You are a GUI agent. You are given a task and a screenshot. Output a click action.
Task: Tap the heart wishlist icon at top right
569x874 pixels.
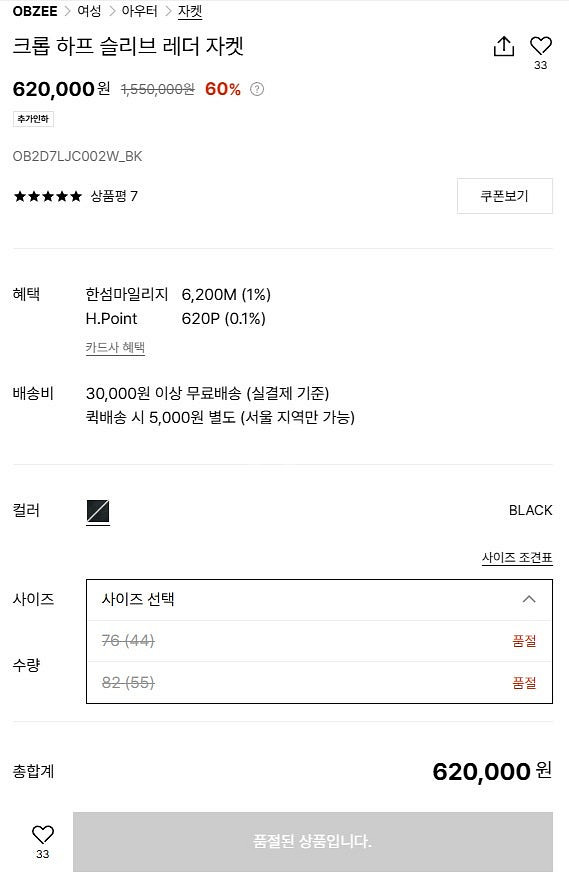[x=540, y=45]
